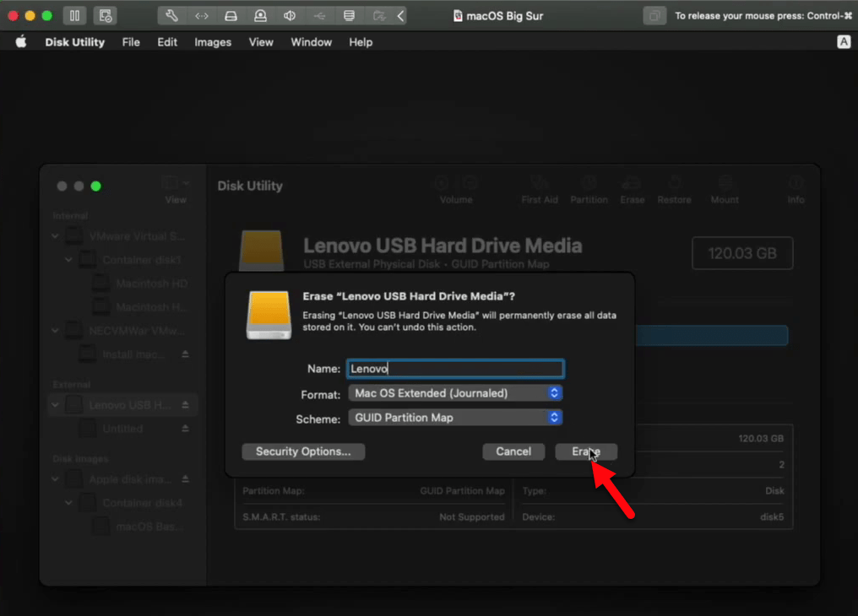Viewport: 858px width, 616px height.
Task: Click the 'disk5' device value
Action: coord(772,517)
